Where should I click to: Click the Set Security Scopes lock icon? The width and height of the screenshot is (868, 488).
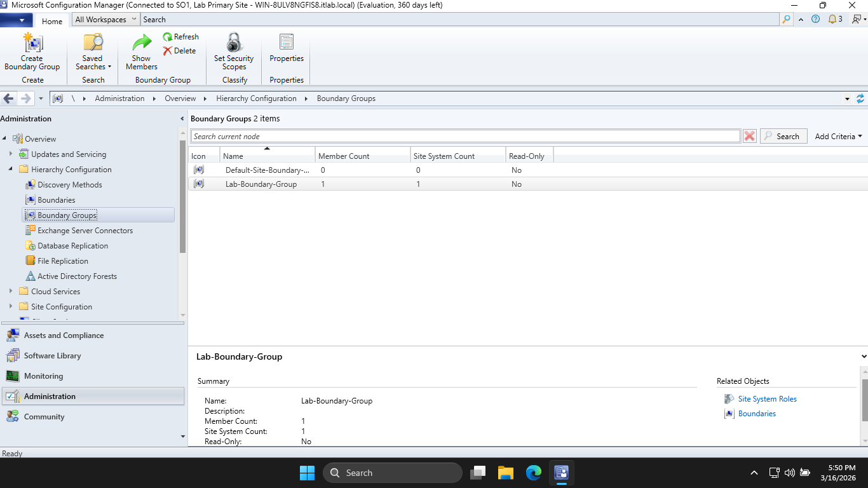234,43
